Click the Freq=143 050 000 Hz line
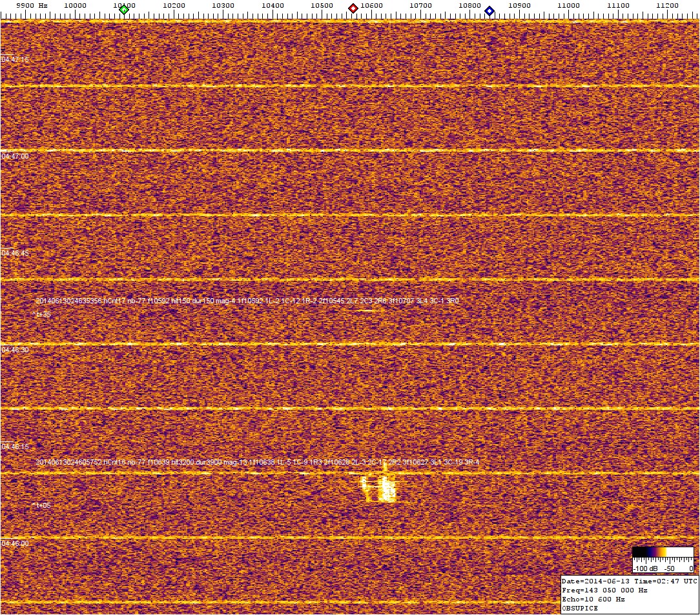Screen dimensions: 700x615 click(x=604, y=590)
